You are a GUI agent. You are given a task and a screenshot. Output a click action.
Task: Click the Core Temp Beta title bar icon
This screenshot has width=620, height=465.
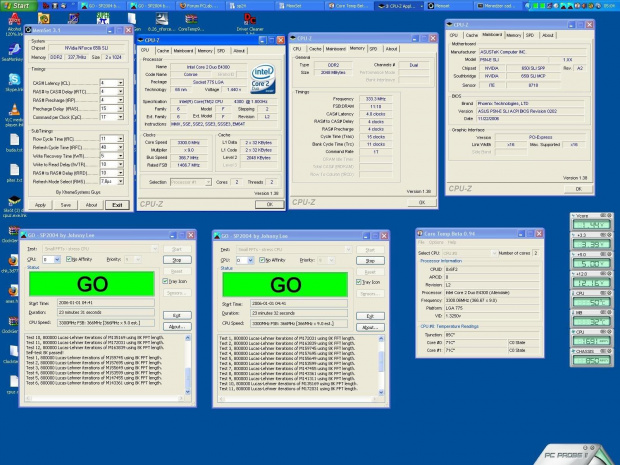click(420, 234)
